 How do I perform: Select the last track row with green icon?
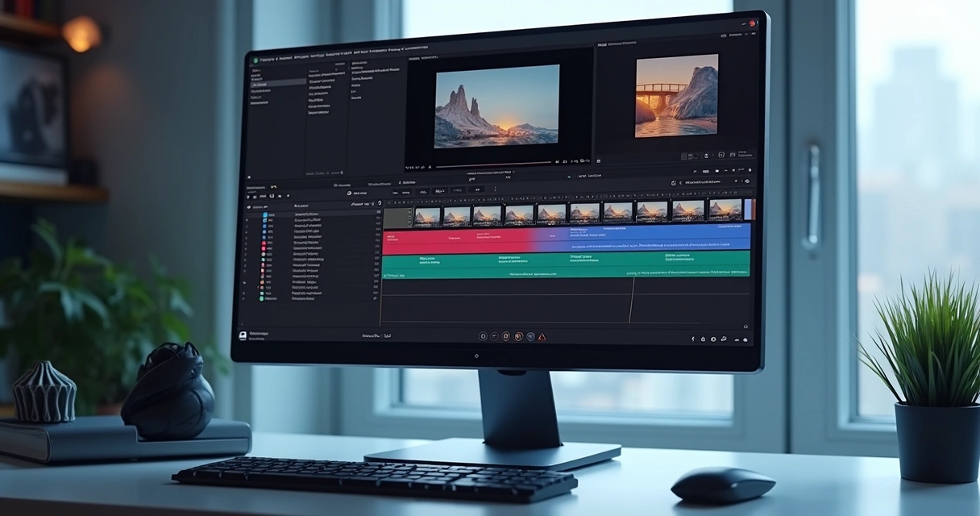(x=263, y=298)
